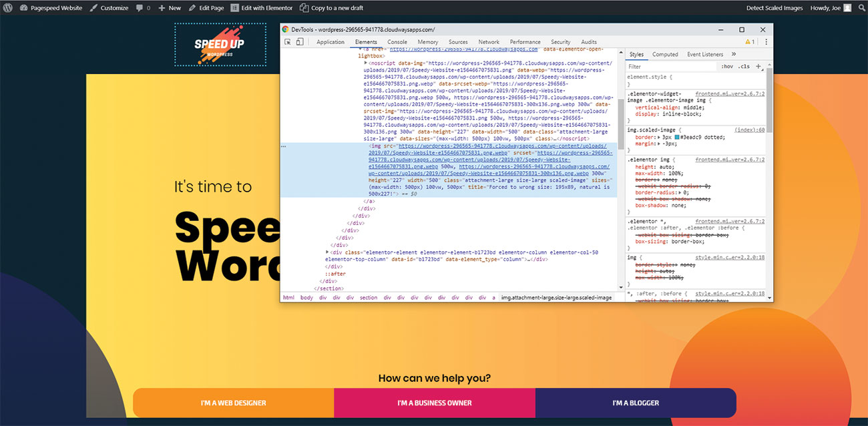Choose Edit with Elementor

click(262, 8)
